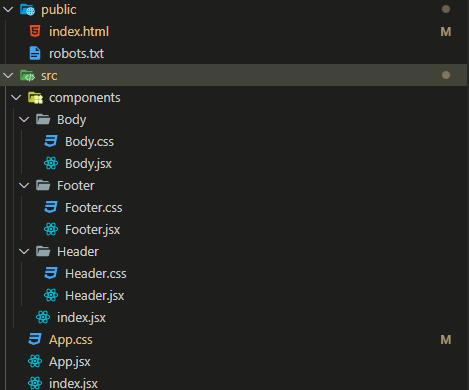469x390 pixels.
Task: Select the components folder label
Action: tap(85, 98)
